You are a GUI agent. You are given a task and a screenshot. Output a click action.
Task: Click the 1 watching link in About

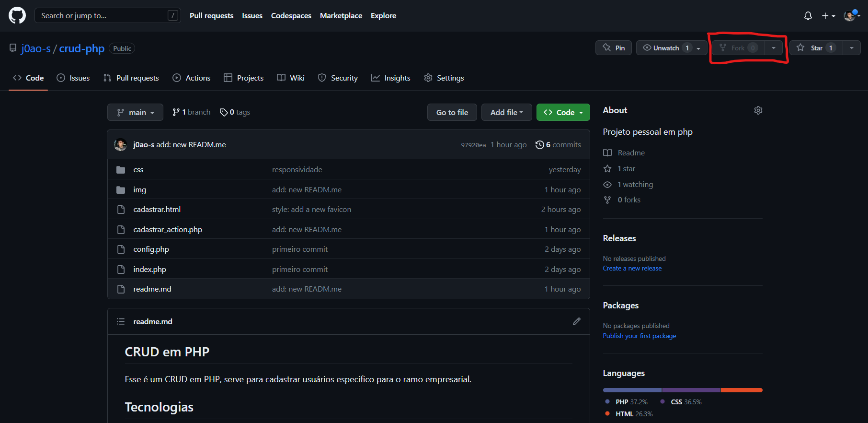628,184
